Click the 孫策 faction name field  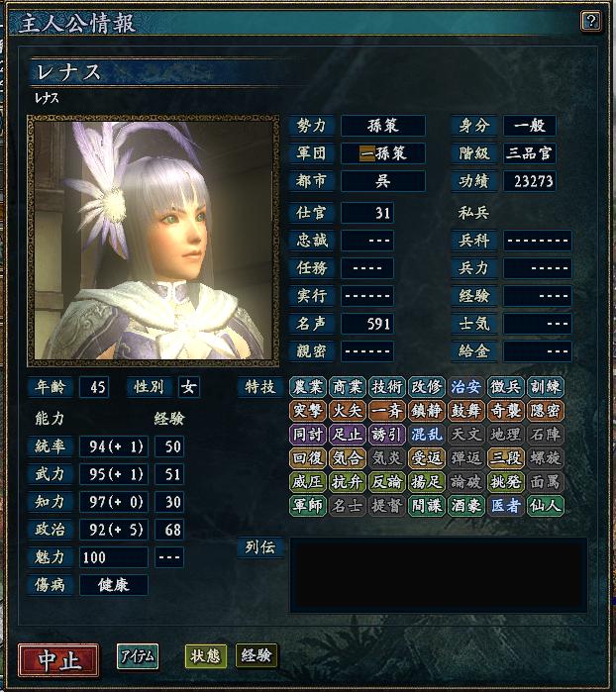(x=383, y=126)
